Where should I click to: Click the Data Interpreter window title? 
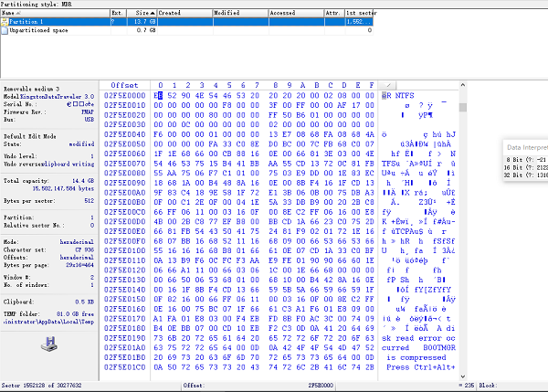[527, 147]
